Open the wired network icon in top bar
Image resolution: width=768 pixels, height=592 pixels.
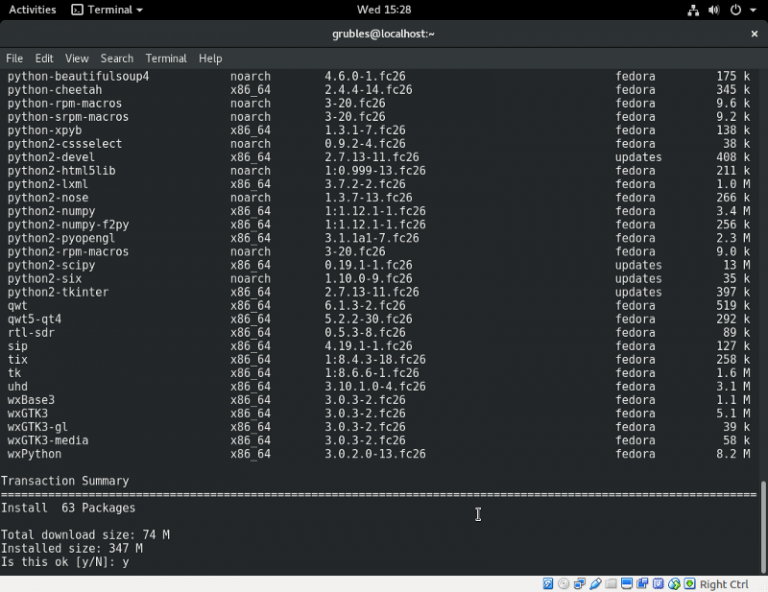[x=694, y=10]
